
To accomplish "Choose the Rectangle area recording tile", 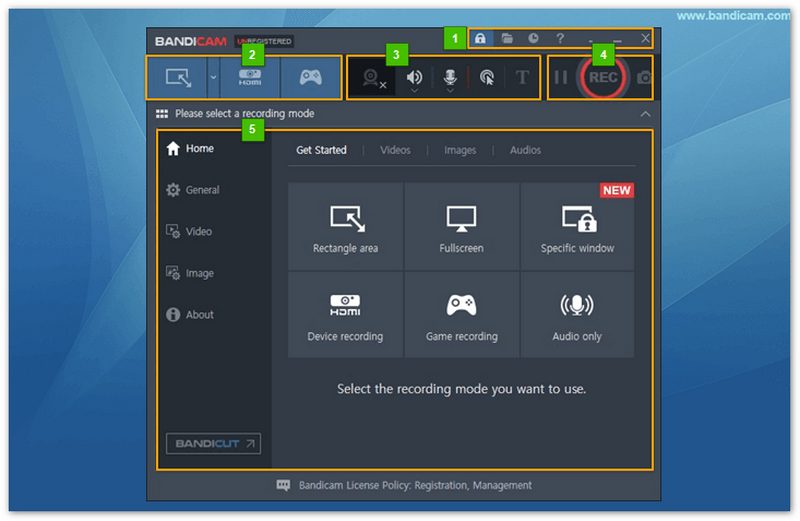I will pos(345,226).
